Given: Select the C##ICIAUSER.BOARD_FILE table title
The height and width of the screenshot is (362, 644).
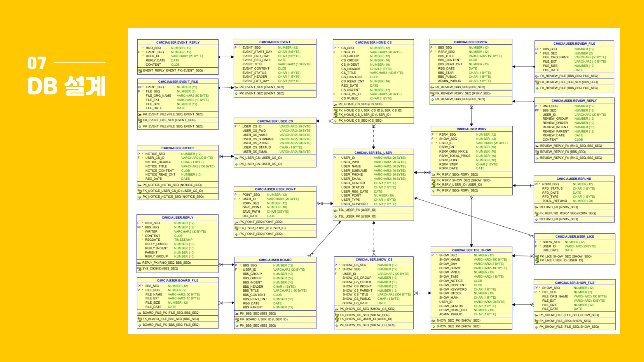Looking at the screenshot, I should [x=177, y=280].
